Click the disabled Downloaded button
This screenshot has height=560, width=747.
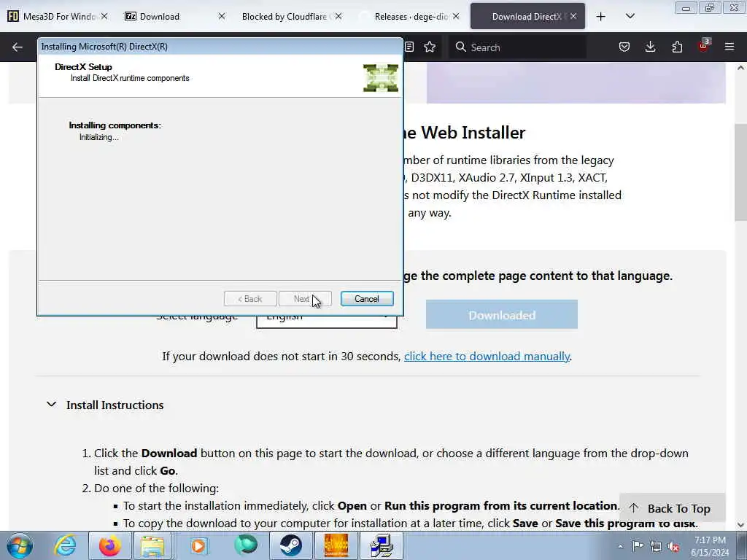point(502,315)
